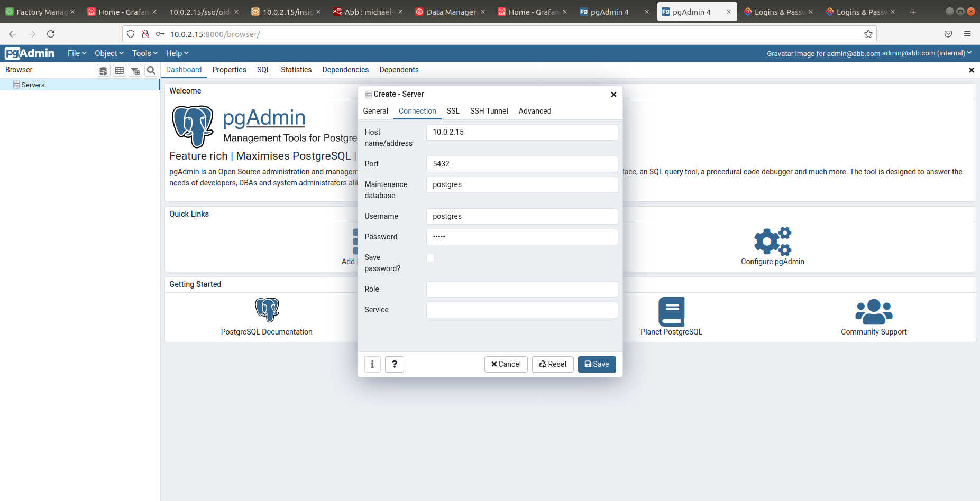The width and height of the screenshot is (980, 501).
Task: Click the Port field showing 5432
Action: tap(522, 164)
